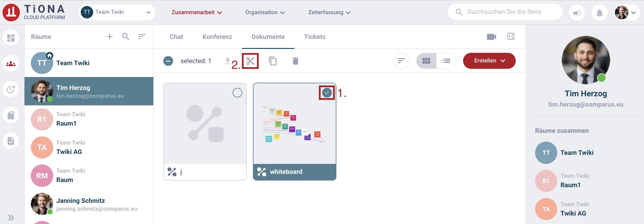Open the storage card icon in sidebar
The height and width of the screenshot is (224, 644).
(11, 115)
